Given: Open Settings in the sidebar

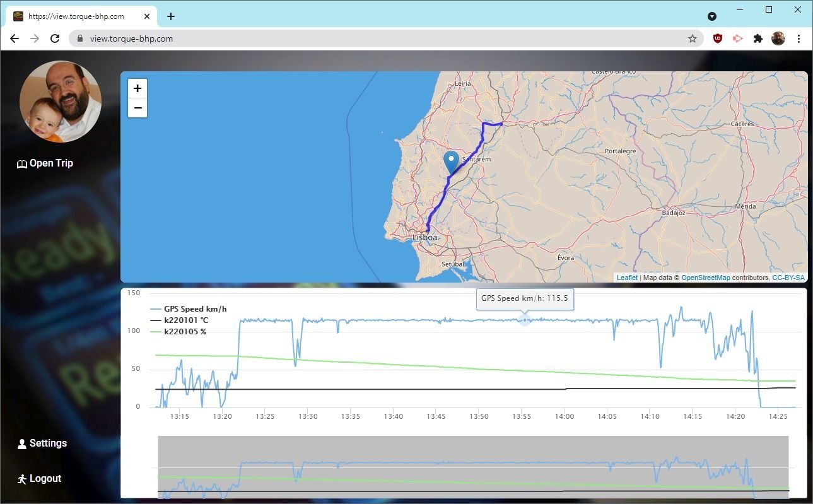Looking at the screenshot, I should click(42, 443).
